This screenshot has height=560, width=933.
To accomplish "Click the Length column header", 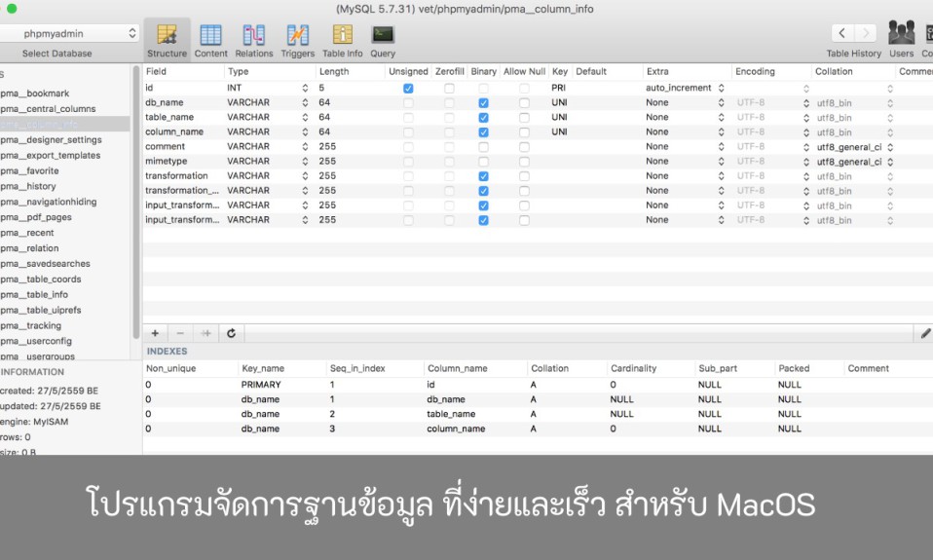I will (x=350, y=71).
